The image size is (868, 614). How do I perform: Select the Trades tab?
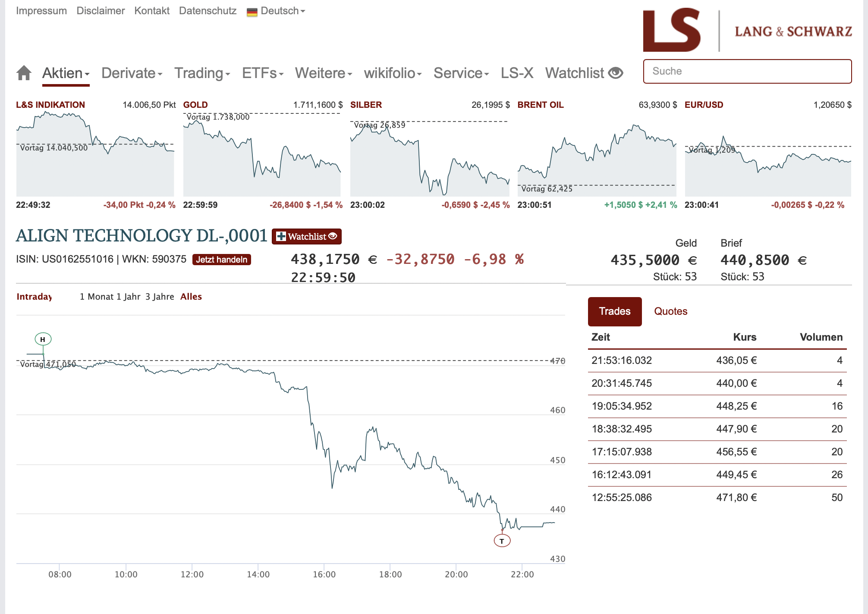(614, 311)
